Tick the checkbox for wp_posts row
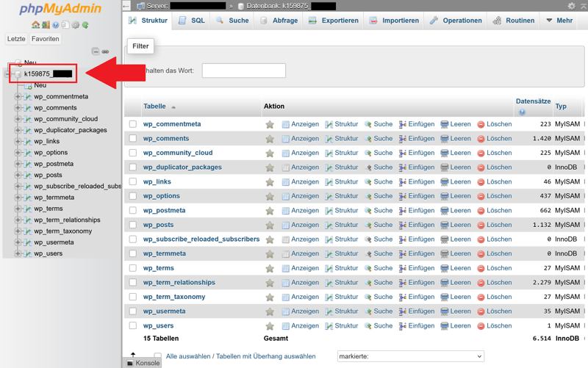The width and height of the screenshot is (588, 368). click(133, 225)
